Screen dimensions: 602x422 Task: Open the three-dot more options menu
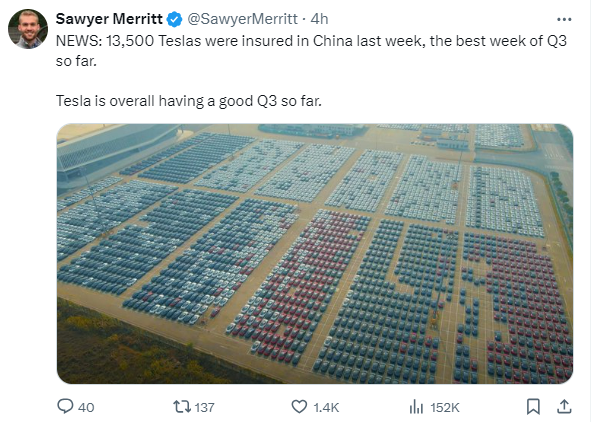(x=564, y=19)
